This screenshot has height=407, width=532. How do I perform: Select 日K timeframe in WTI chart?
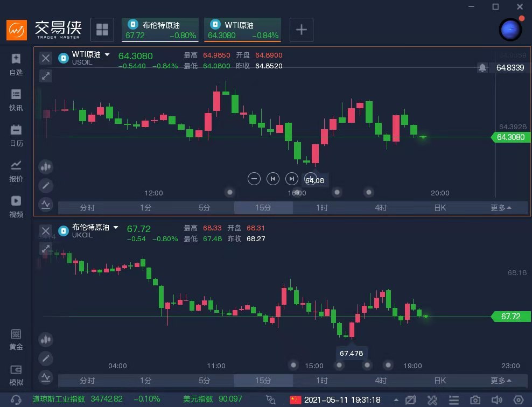(440, 208)
